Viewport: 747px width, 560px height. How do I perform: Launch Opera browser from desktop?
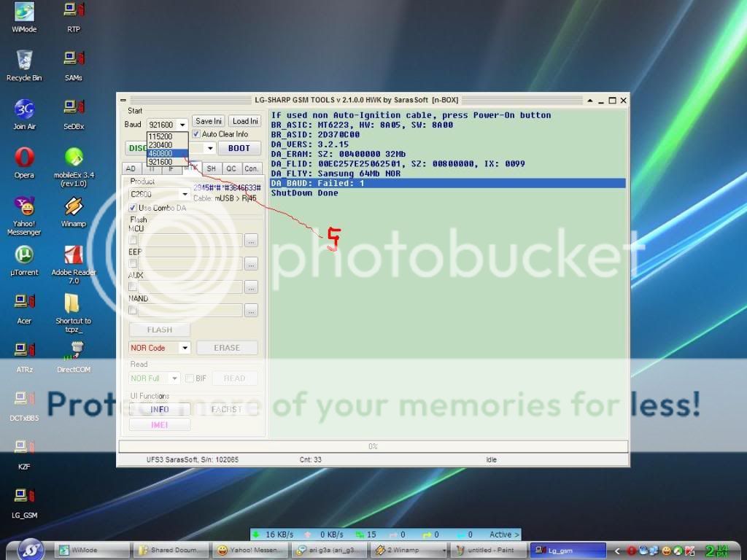(x=24, y=163)
